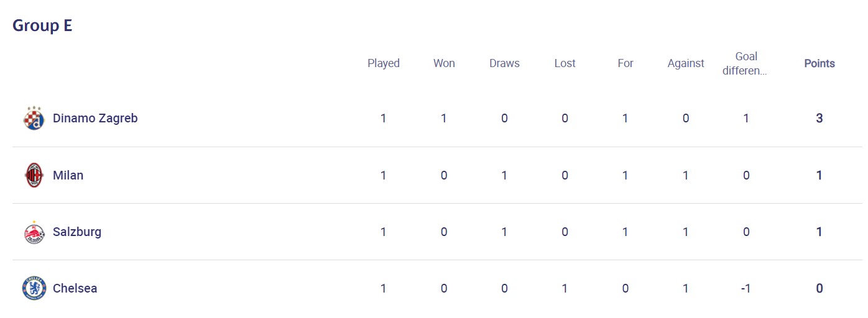Click the Points column header
This screenshot has width=868, height=318.
(819, 63)
